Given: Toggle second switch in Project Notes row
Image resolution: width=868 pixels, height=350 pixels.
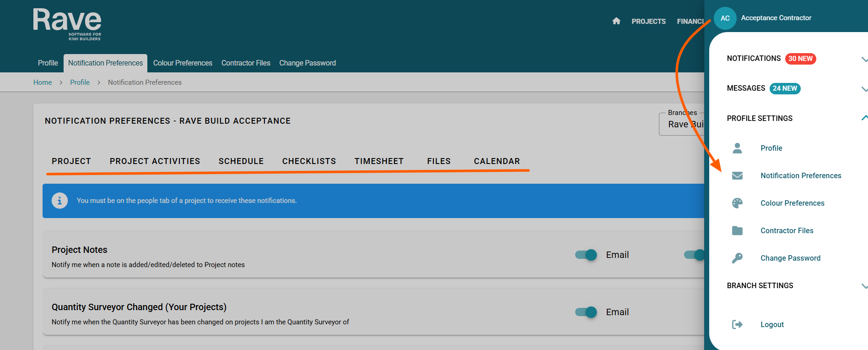Looking at the screenshot, I should click(x=694, y=255).
